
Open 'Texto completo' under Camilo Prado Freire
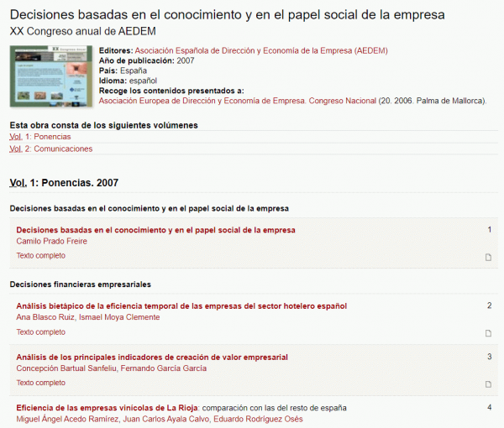40,256
